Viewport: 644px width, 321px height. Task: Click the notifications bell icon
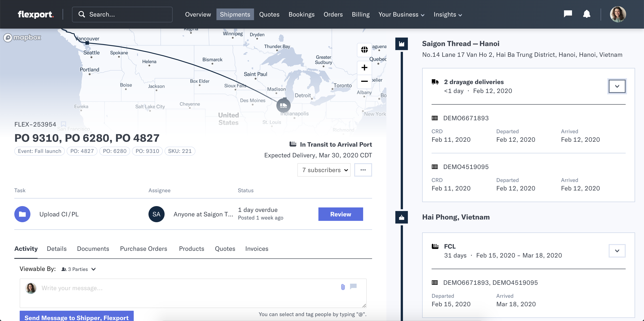587,14
